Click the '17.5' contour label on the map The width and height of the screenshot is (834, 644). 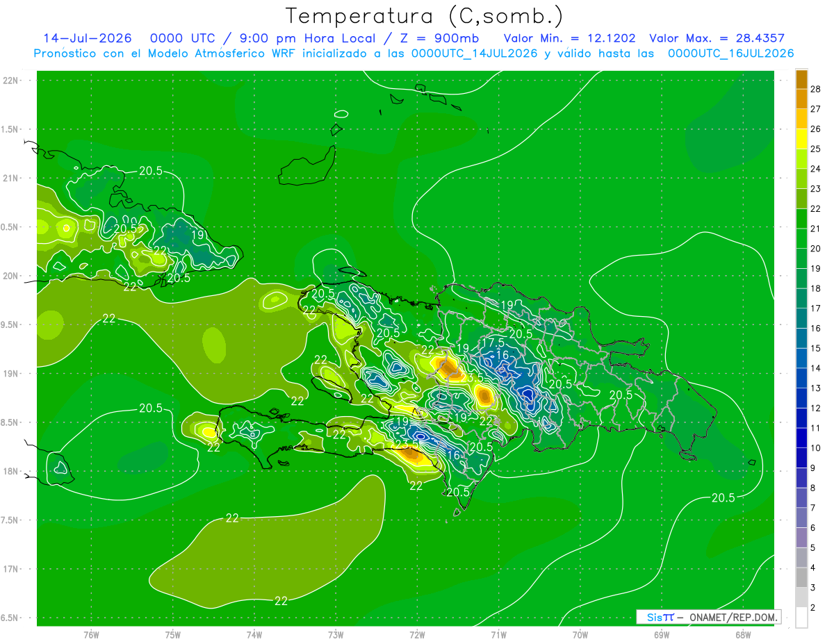coord(492,343)
